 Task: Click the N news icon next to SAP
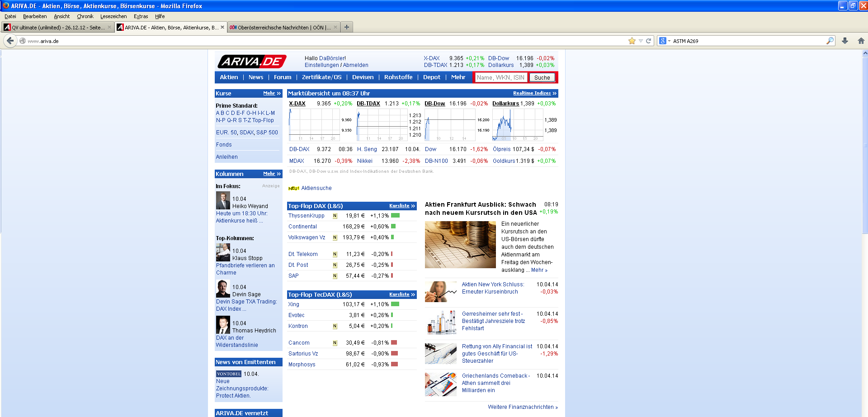pyautogui.click(x=335, y=276)
